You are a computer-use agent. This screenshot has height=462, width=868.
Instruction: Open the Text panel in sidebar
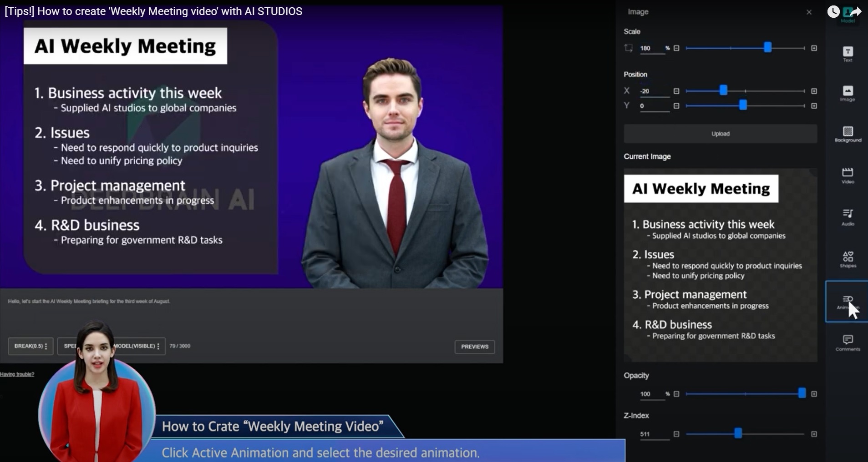848,54
